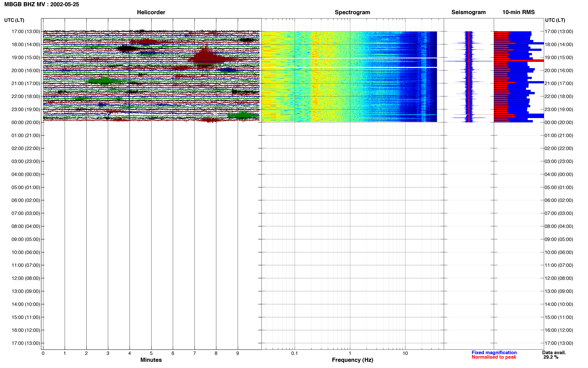The width and height of the screenshot is (588, 368).
Task: Click the left '08:00 (04:00)' time label
Action: (x=26, y=226)
